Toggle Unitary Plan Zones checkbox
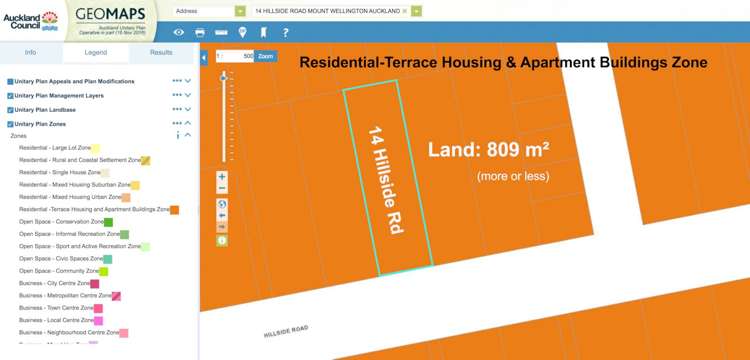The width and height of the screenshot is (750, 360). click(10, 124)
